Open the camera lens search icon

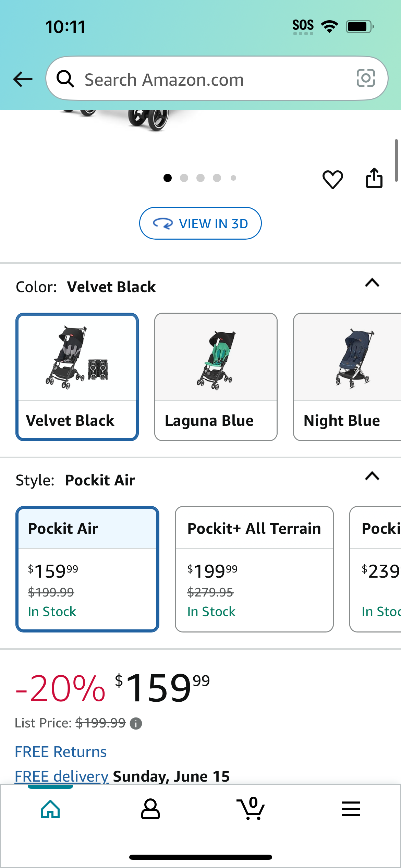coord(366,78)
